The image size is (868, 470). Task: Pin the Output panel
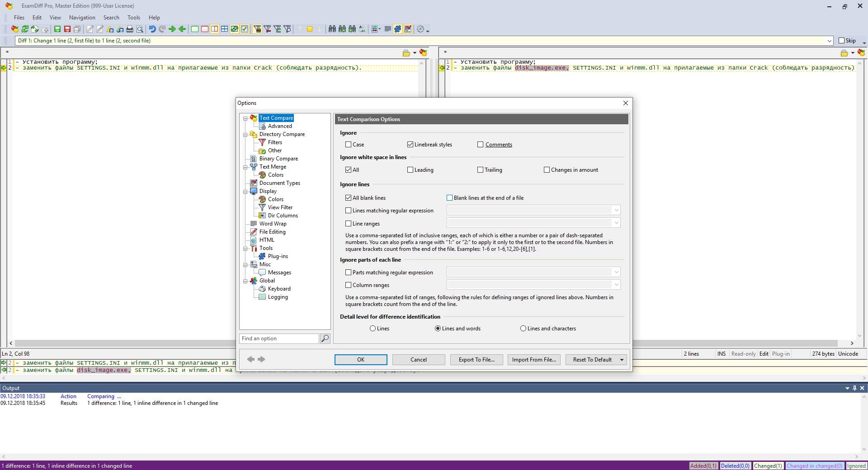pyautogui.click(x=854, y=388)
